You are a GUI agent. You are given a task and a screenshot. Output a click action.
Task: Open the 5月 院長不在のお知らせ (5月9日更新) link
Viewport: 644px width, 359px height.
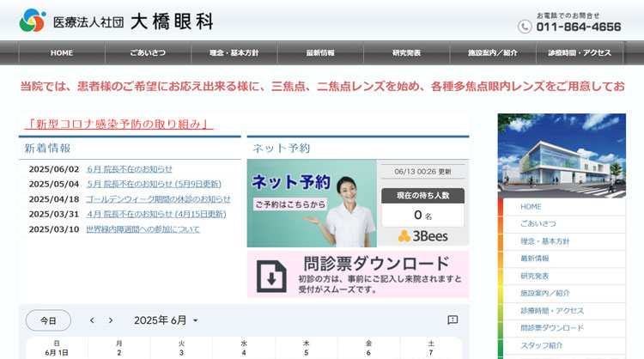(x=154, y=184)
